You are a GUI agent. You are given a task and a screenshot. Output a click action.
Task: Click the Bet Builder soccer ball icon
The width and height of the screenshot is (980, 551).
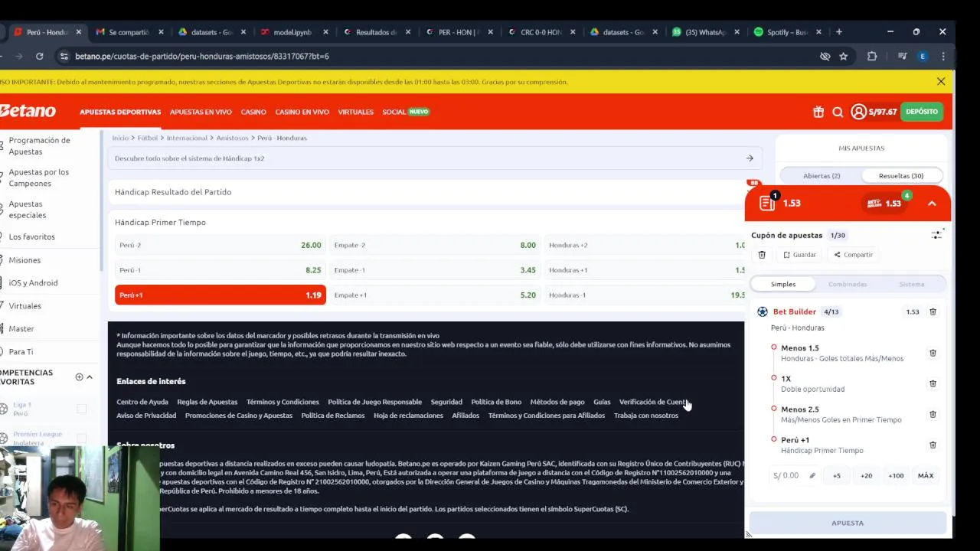pos(763,311)
